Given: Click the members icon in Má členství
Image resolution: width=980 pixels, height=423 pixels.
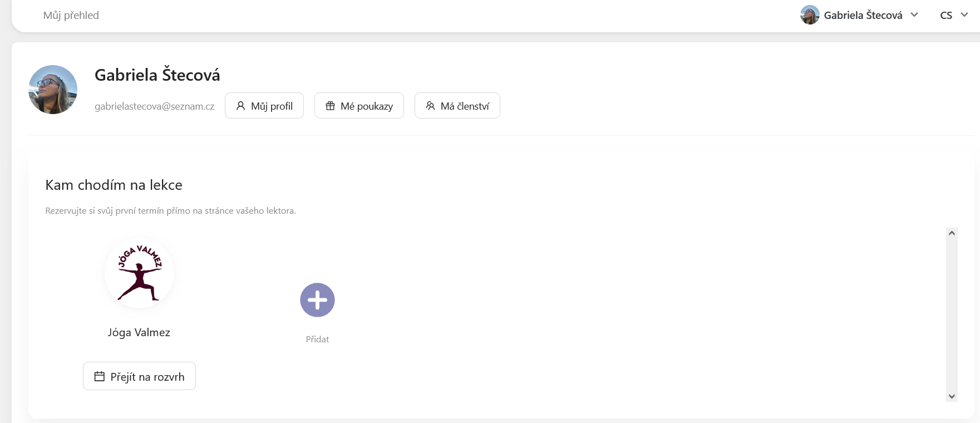Looking at the screenshot, I should [430, 106].
